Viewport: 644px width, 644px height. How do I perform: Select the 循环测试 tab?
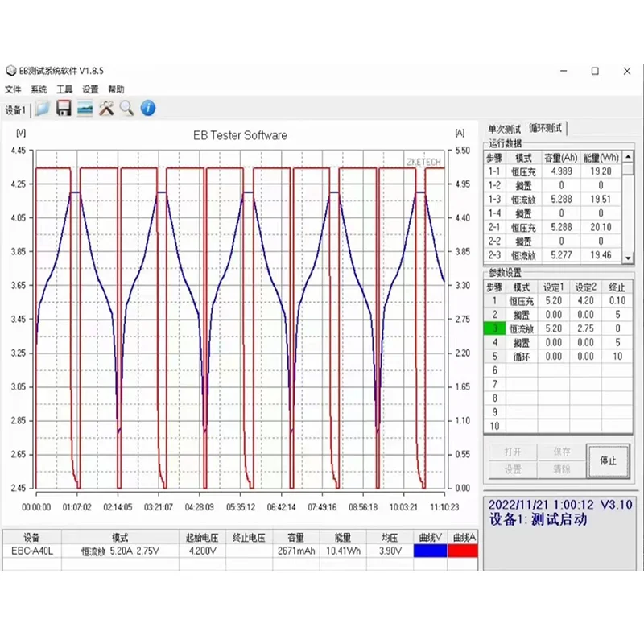(x=546, y=129)
